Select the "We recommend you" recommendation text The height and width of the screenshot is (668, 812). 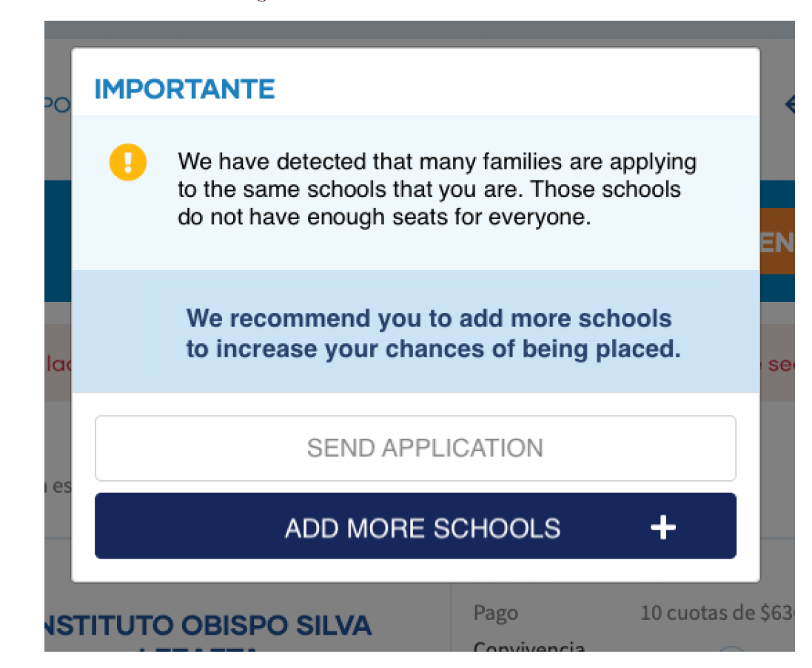click(x=433, y=334)
